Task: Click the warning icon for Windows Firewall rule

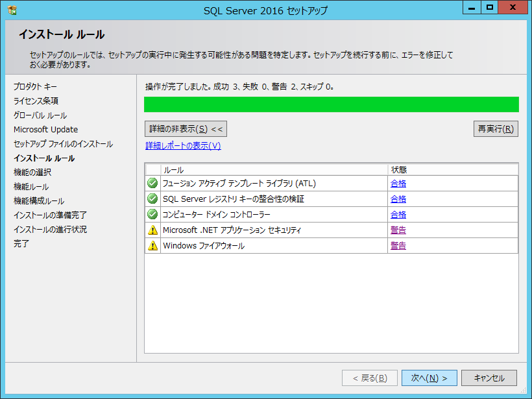Action: (x=152, y=246)
